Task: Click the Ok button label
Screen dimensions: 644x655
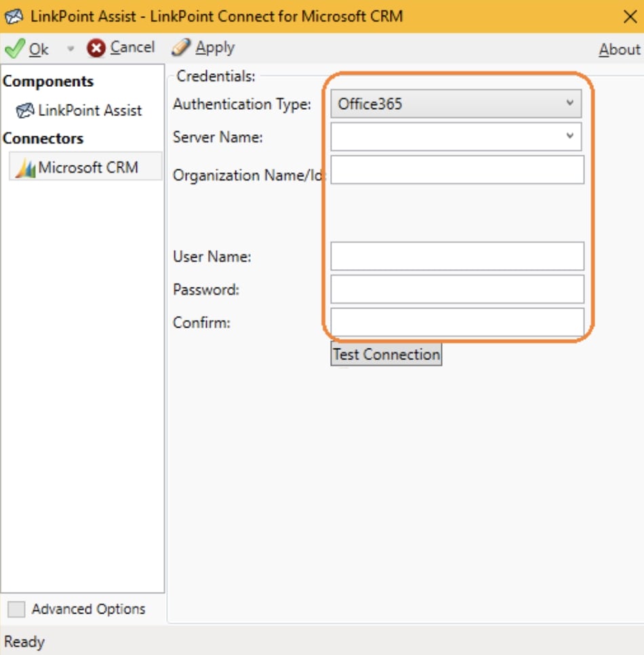Action: (x=39, y=49)
